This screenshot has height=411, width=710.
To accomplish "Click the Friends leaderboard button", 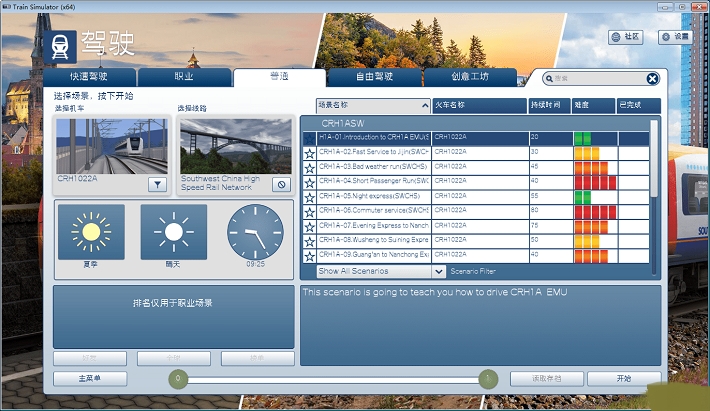I will [90, 358].
